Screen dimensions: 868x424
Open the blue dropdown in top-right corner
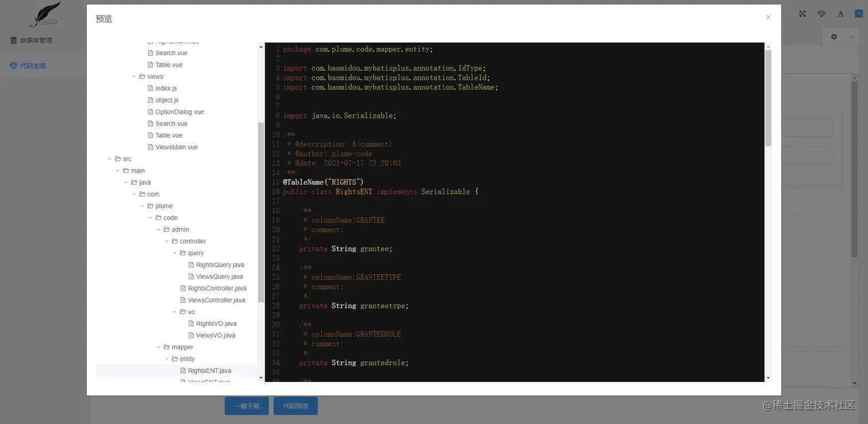tap(859, 13)
